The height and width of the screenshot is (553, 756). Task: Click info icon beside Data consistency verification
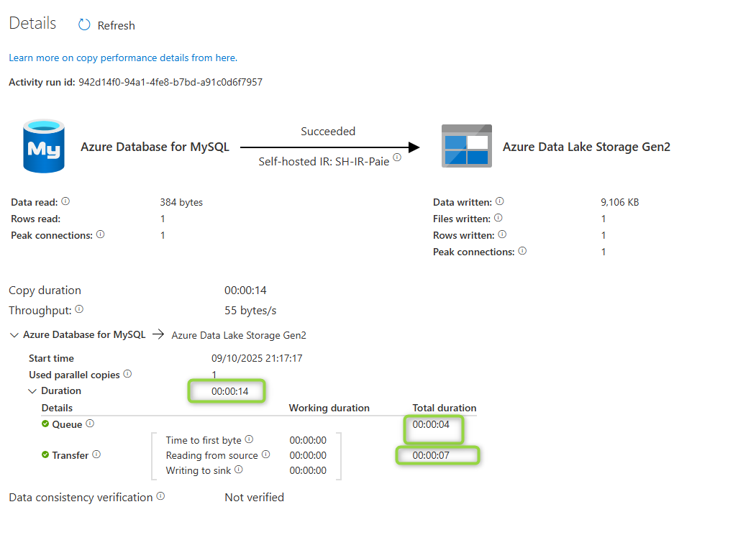(x=160, y=495)
